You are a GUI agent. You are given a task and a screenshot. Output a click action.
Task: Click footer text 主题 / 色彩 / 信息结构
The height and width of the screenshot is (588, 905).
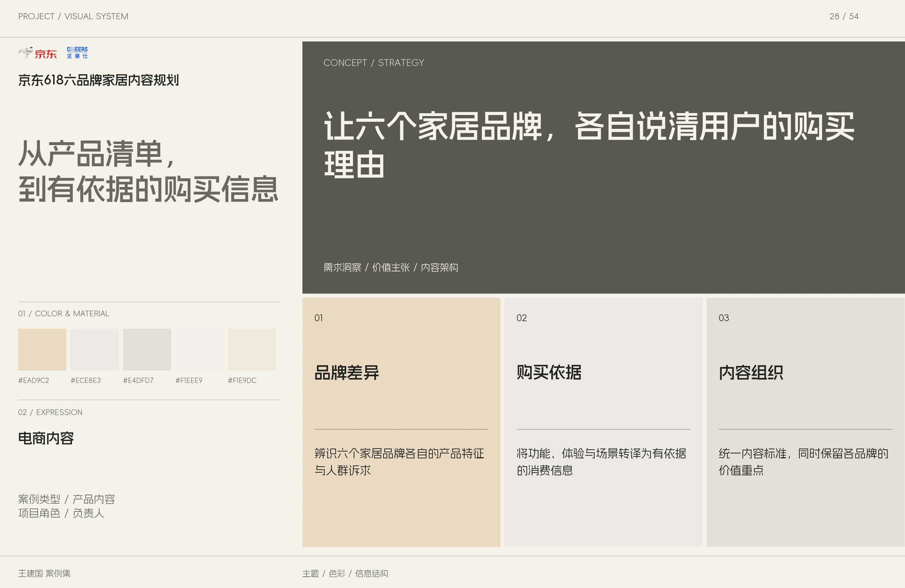tap(345, 573)
